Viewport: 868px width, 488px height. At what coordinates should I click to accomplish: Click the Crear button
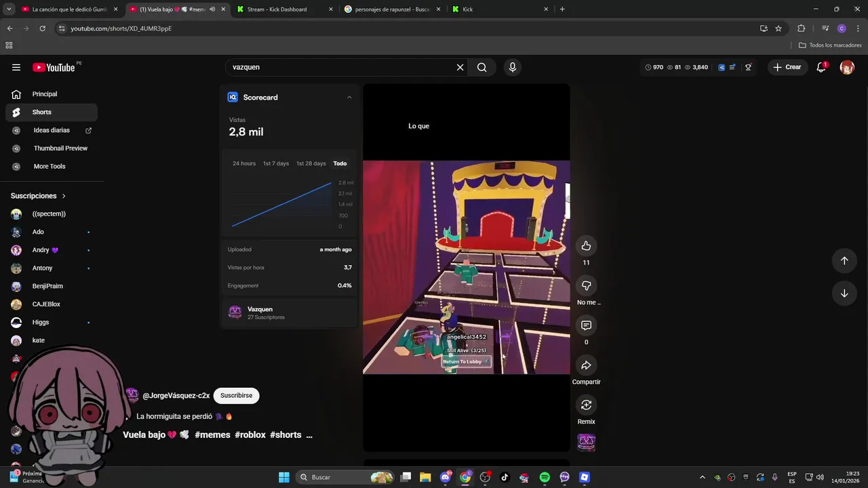coord(787,67)
